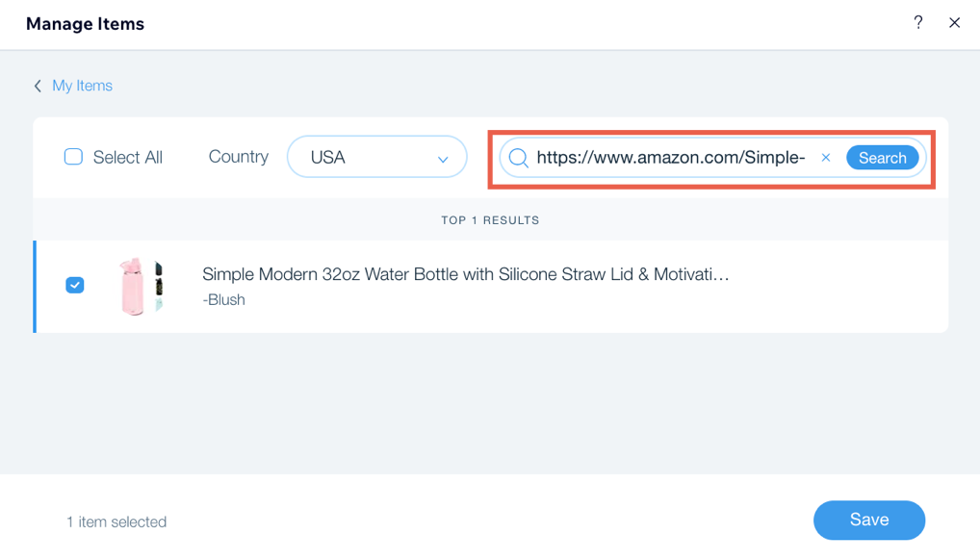Open help with the question mark icon
Viewport: 980px width, 560px height.
[x=917, y=22]
